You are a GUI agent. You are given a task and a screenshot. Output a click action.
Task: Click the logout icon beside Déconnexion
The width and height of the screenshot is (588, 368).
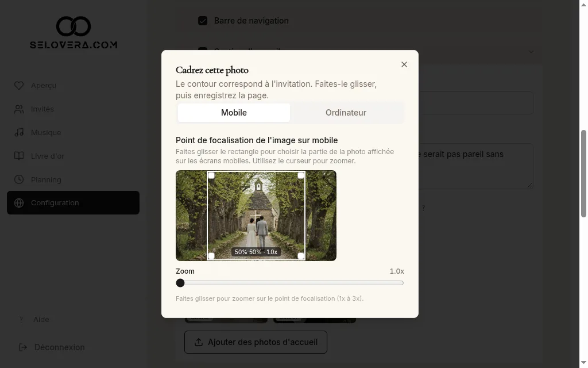coord(23,347)
